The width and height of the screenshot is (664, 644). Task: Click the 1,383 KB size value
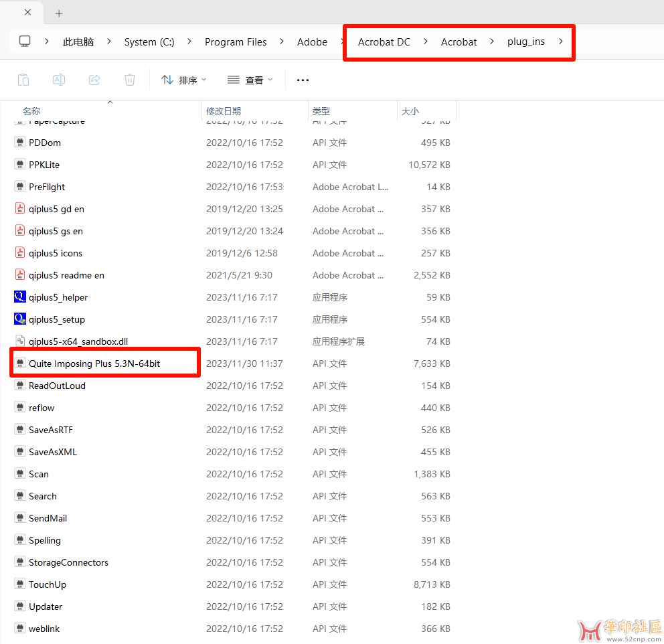coord(432,474)
